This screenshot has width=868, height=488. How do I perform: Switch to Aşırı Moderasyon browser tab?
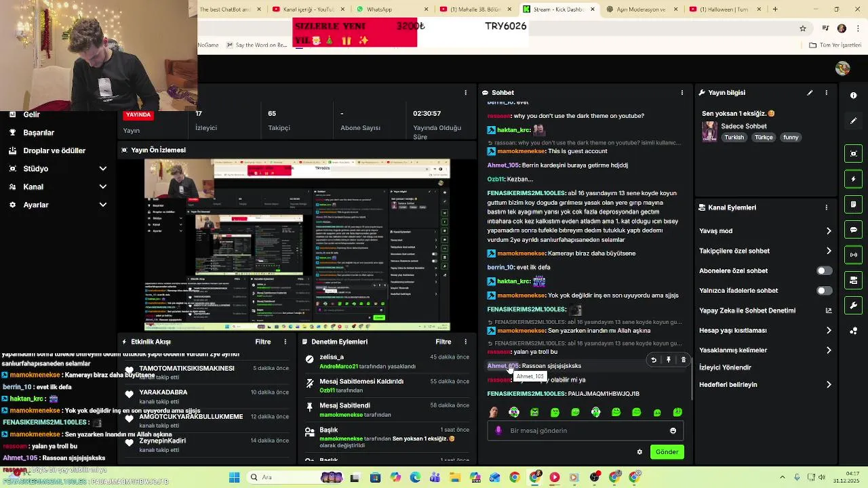(x=641, y=9)
